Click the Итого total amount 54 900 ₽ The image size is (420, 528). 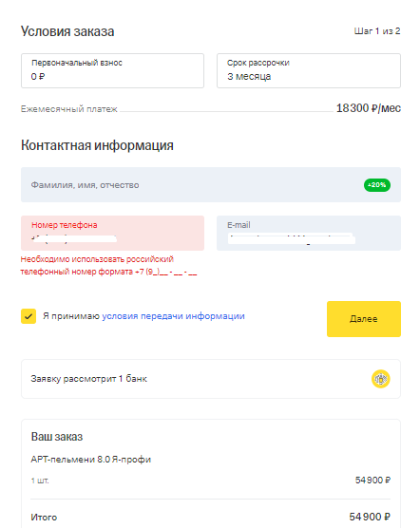click(x=370, y=517)
